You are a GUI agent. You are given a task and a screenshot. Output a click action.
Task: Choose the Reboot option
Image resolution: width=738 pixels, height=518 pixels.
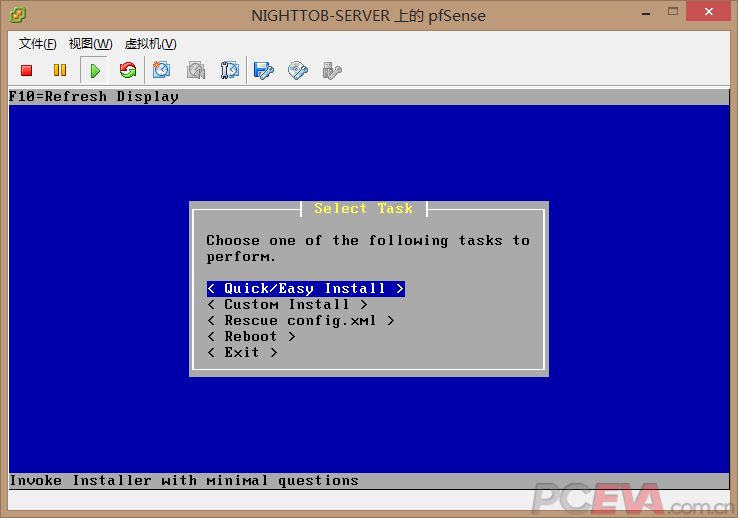(251, 337)
